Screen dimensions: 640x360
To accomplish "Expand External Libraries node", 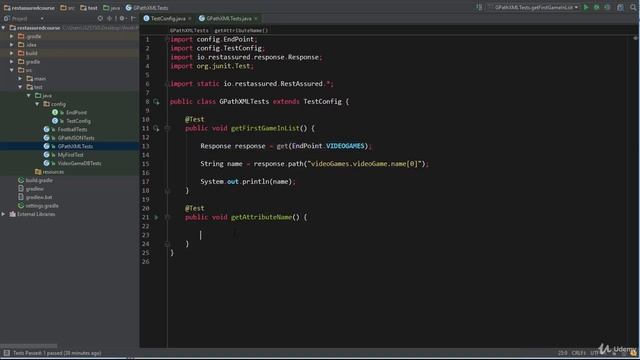I will 4,214.
